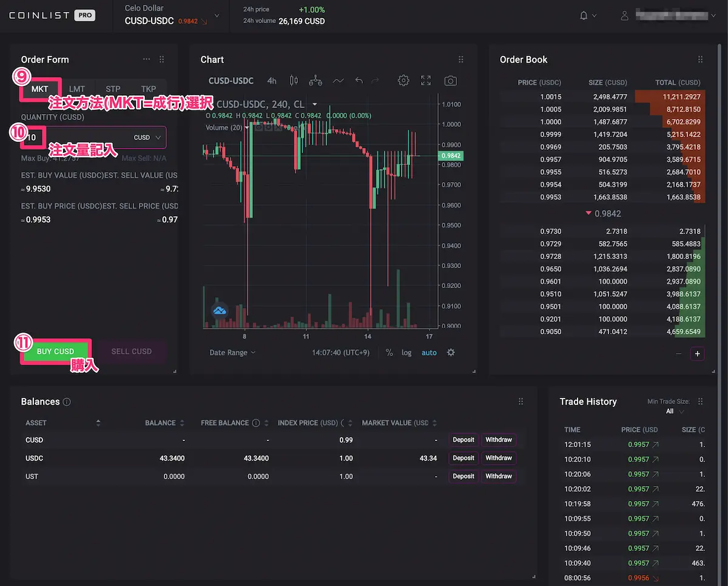Click the Trade History panel drag handle
The height and width of the screenshot is (586, 728).
click(x=701, y=402)
